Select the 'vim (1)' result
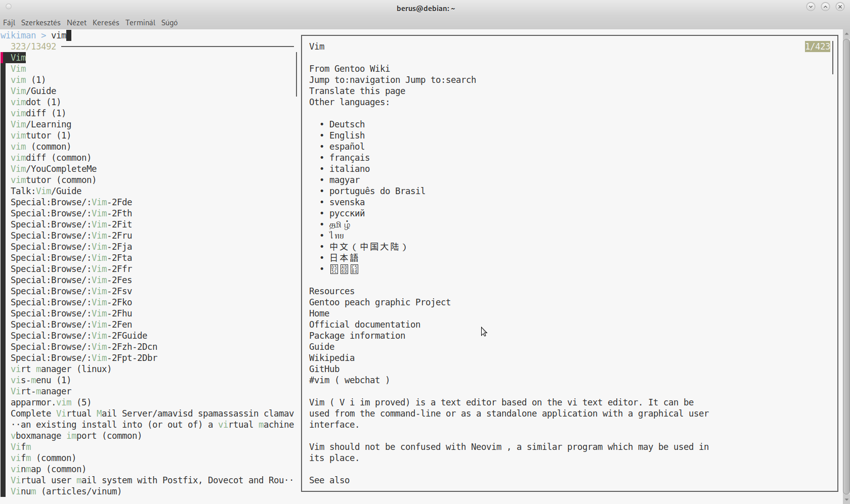This screenshot has width=850, height=504. pos(28,80)
